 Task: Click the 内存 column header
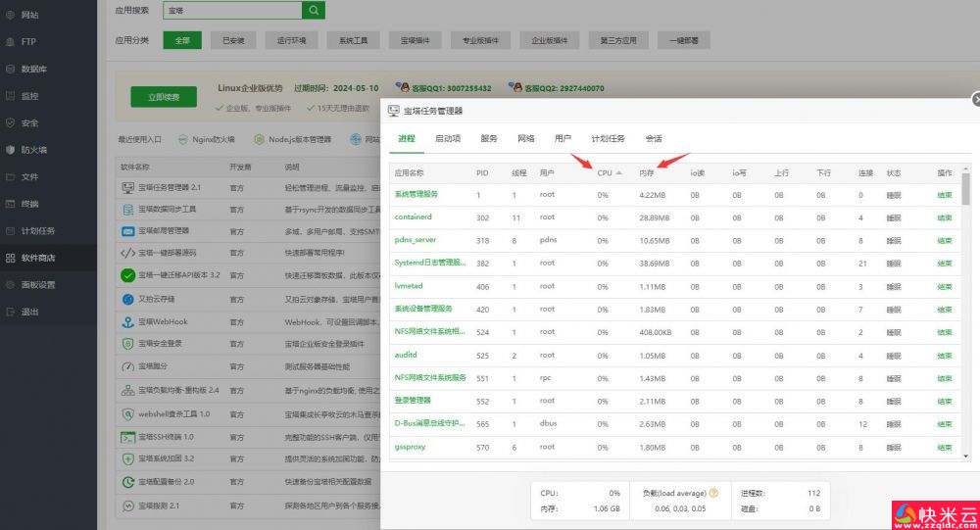[646, 173]
